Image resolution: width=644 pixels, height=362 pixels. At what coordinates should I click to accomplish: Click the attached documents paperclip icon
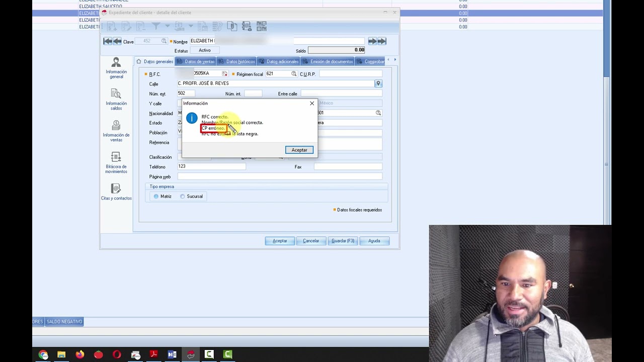pyautogui.click(x=232, y=26)
